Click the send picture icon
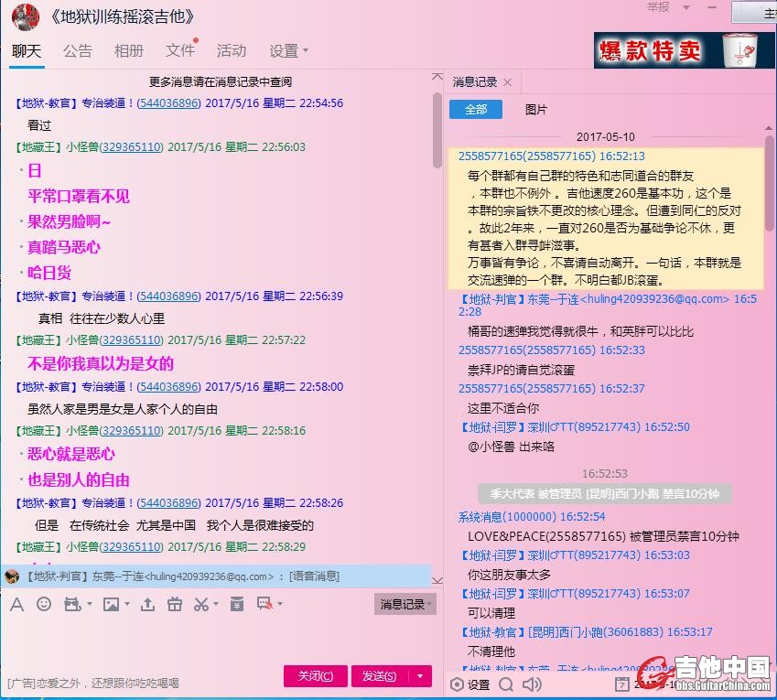Image resolution: width=777 pixels, height=700 pixels. click(x=111, y=604)
